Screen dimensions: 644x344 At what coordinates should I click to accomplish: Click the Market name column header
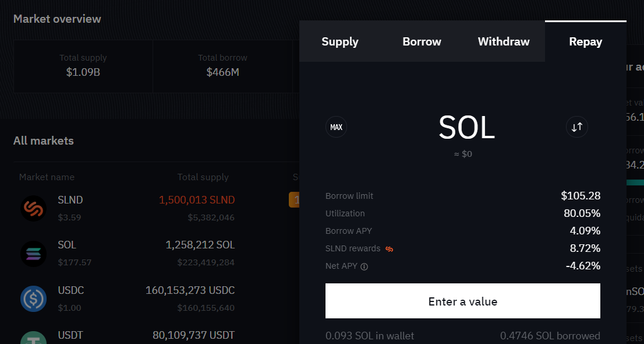(47, 177)
